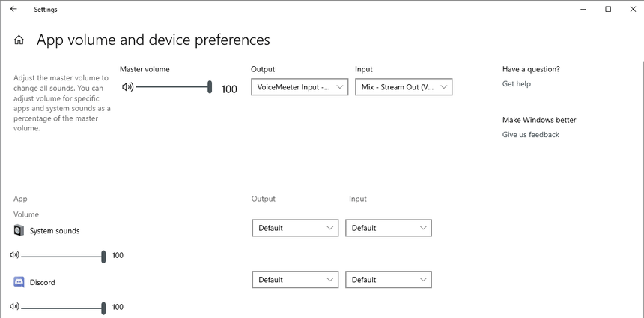Expand Discord Input device dropdown
The height and width of the screenshot is (318, 644).
point(388,280)
